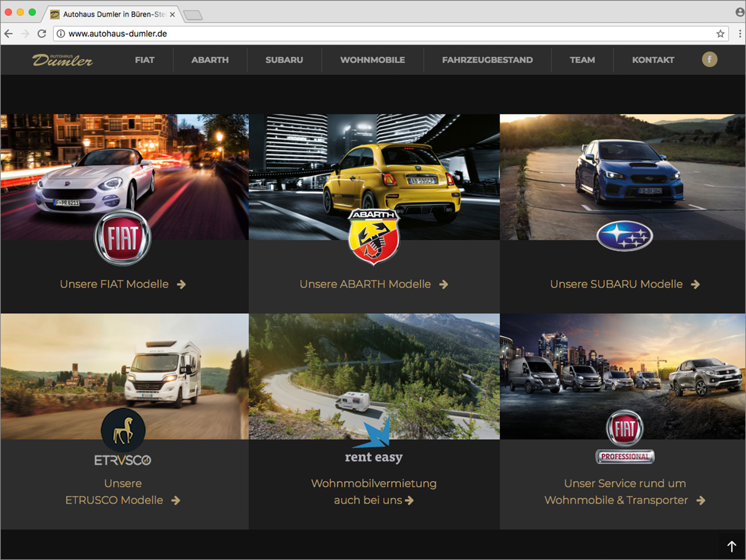Click the Etrusco horse logo
This screenshot has width=746, height=560.
click(123, 437)
